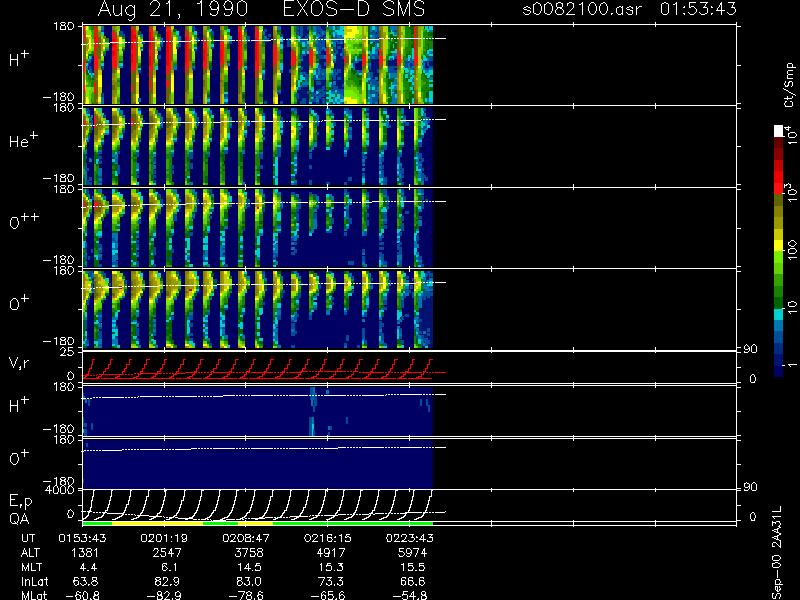Click the first yellow segment of the QA bar
Viewport: 800px width, 600px height.
157,523
